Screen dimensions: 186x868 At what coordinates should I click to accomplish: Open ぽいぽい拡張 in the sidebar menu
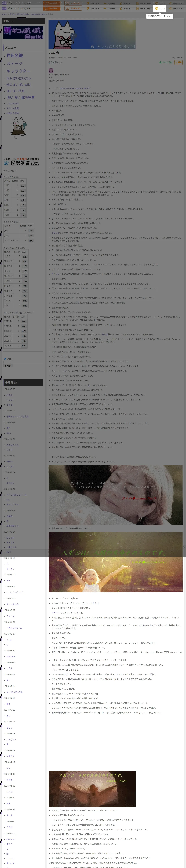pos(15,91)
